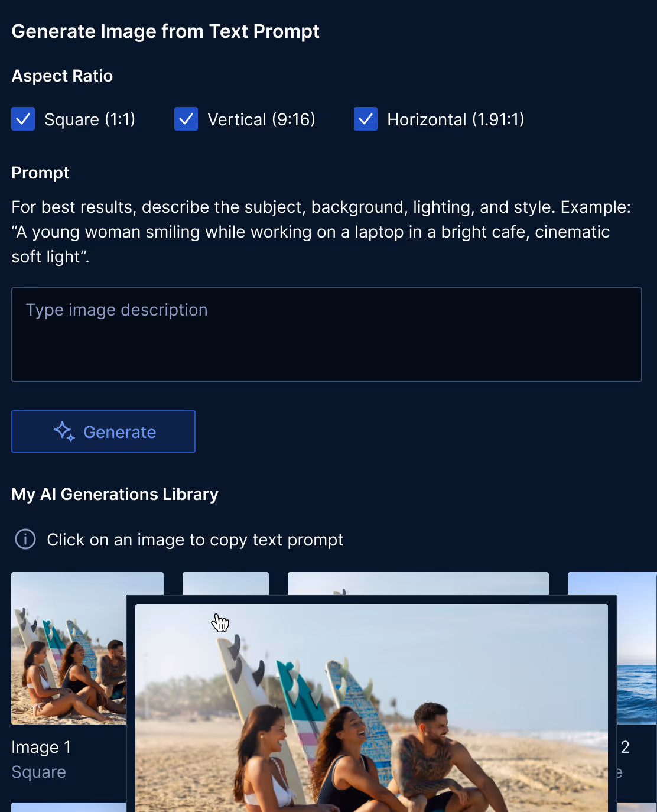Click the copy text prompt hint text

pos(195,540)
